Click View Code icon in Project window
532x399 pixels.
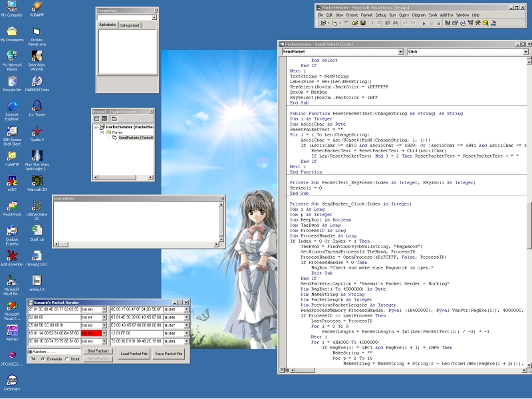(x=97, y=119)
